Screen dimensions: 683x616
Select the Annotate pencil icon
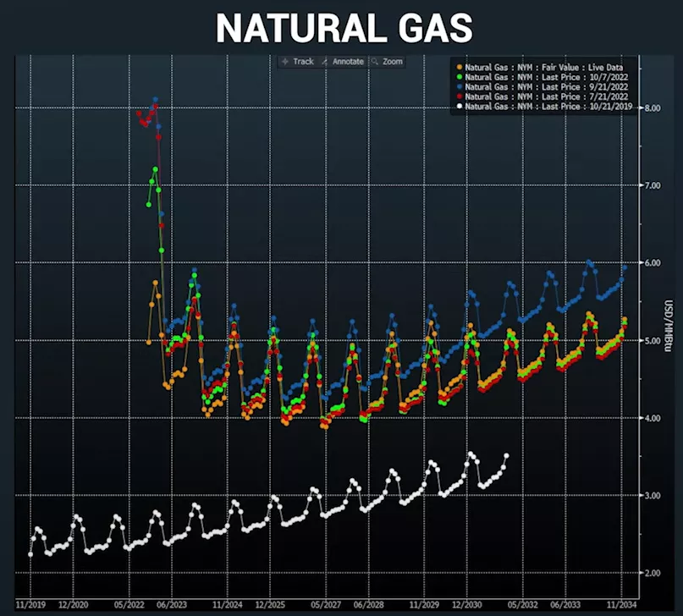tap(324, 62)
